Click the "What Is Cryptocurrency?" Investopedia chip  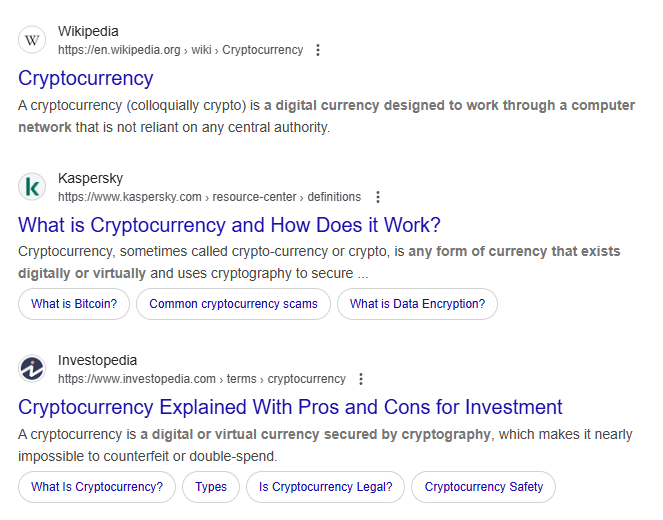click(x=97, y=487)
